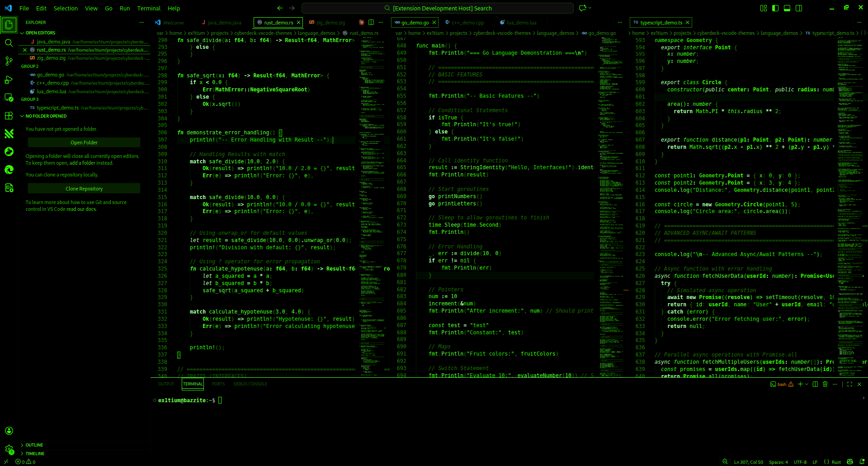Open the Search view in the activity bar
This screenshot has width=868, height=466.
(9, 43)
